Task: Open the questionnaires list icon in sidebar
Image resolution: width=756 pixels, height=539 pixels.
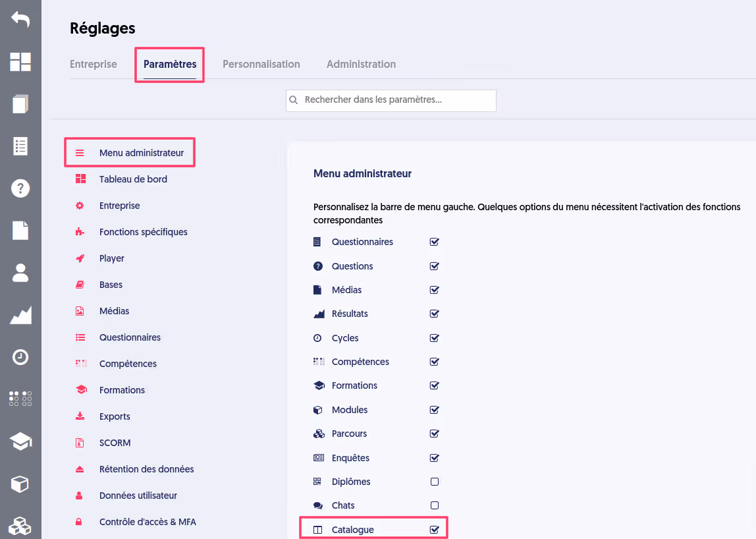Action: coord(20,146)
